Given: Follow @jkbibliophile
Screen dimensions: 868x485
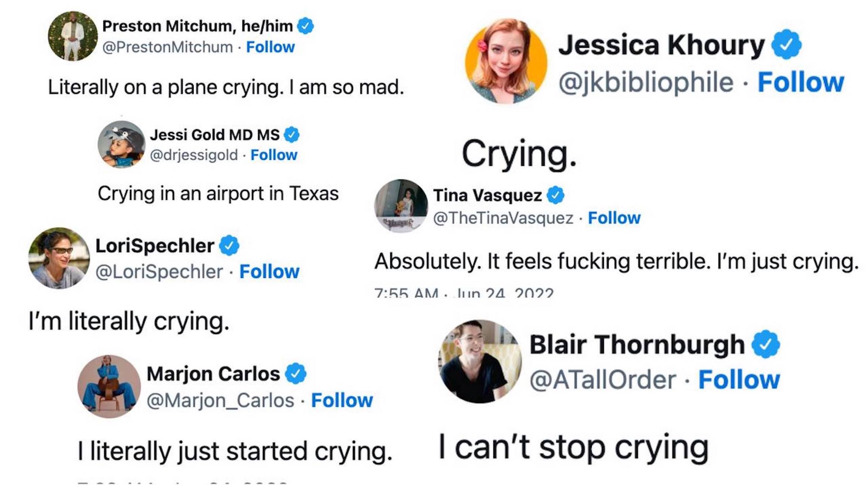Looking at the screenshot, I should 800,82.
